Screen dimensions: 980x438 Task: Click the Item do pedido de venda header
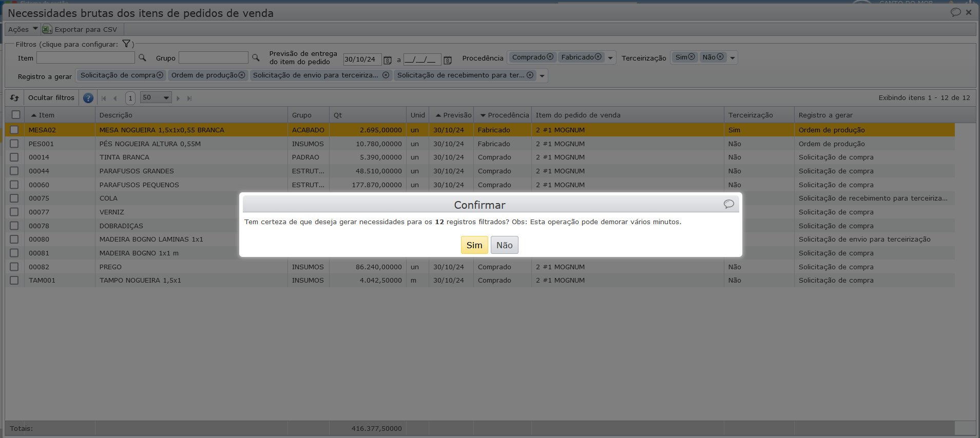[628, 115]
